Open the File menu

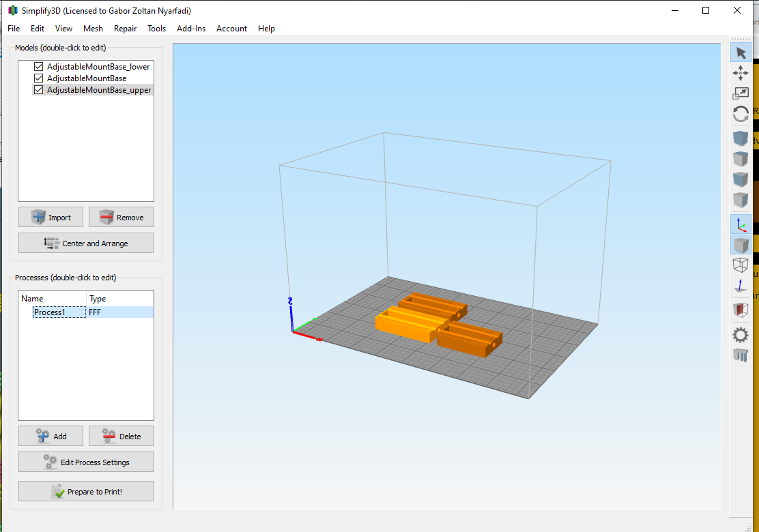tap(14, 29)
